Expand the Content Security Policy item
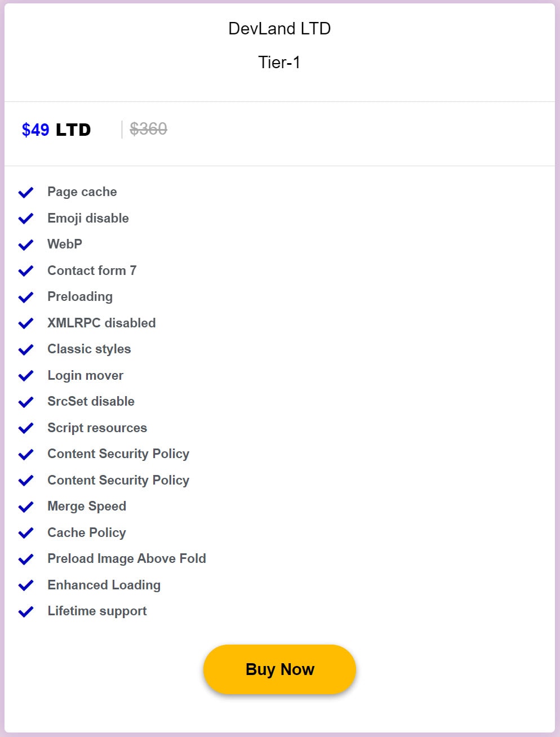Image resolution: width=560 pixels, height=737 pixels. coord(118,454)
